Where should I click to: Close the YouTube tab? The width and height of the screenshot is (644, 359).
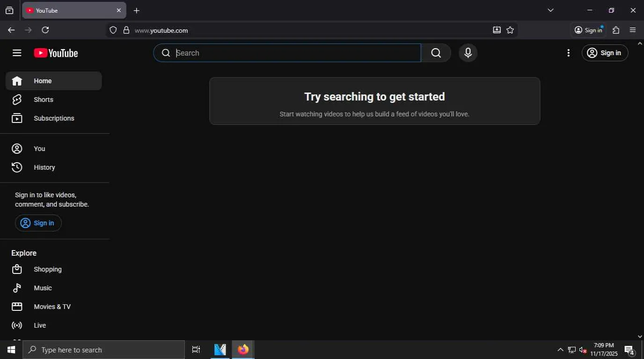[x=118, y=10]
